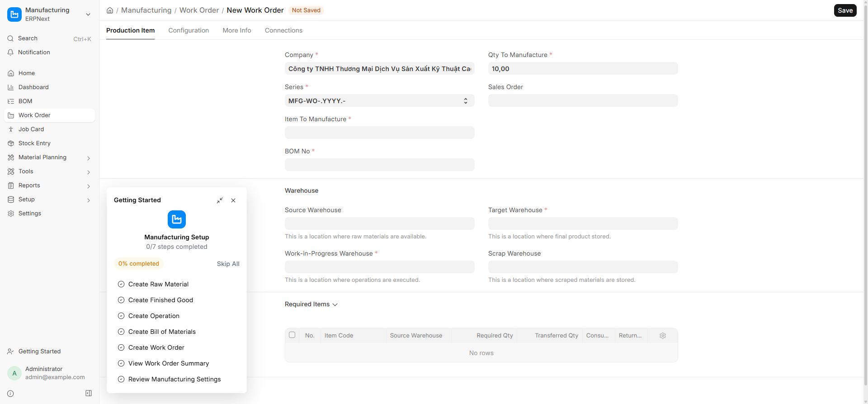Click Setup sidebar item
The height and width of the screenshot is (404, 868).
pyautogui.click(x=49, y=200)
